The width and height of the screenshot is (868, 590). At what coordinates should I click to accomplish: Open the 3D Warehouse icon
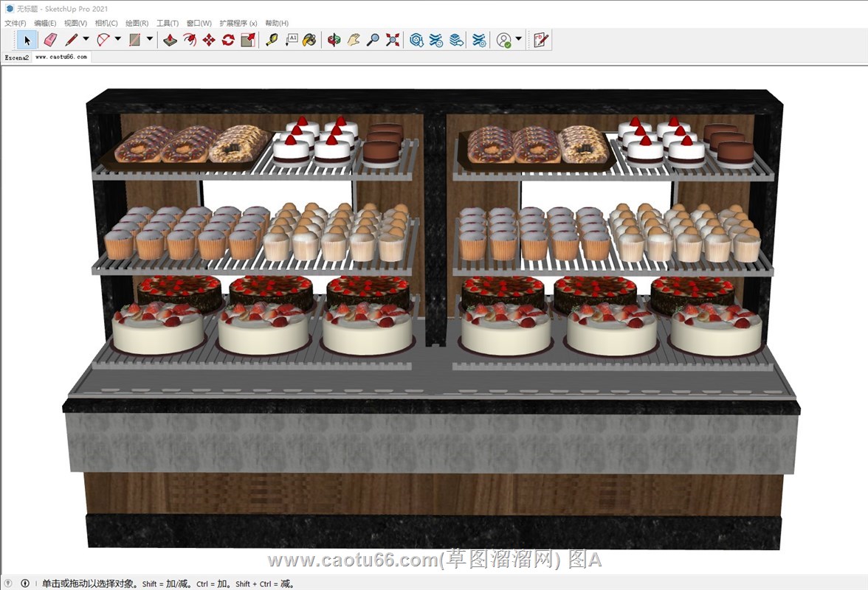[x=417, y=40]
